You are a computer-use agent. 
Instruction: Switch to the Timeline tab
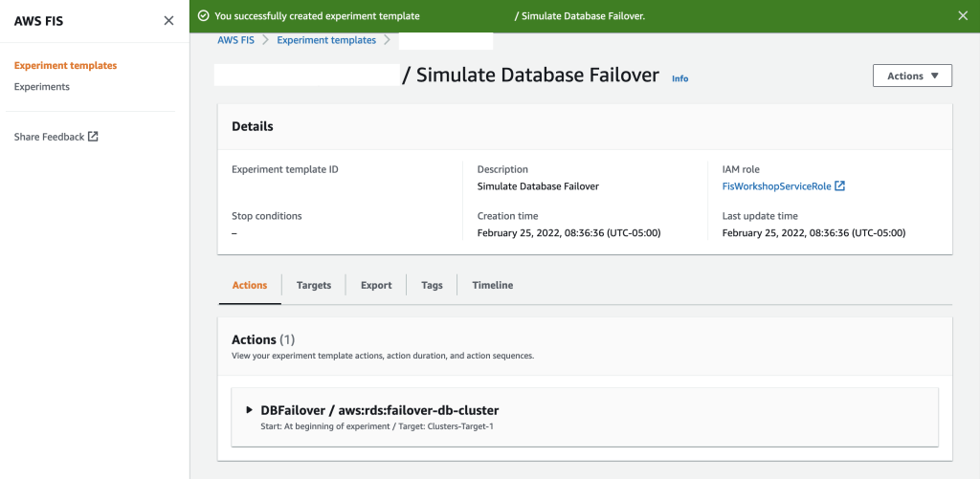[x=493, y=286]
